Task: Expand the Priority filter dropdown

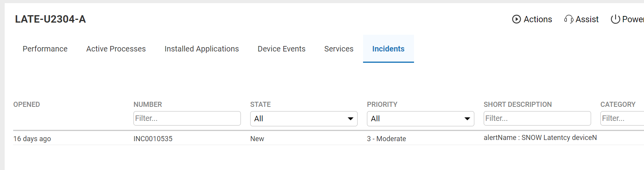Action: pos(420,119)
